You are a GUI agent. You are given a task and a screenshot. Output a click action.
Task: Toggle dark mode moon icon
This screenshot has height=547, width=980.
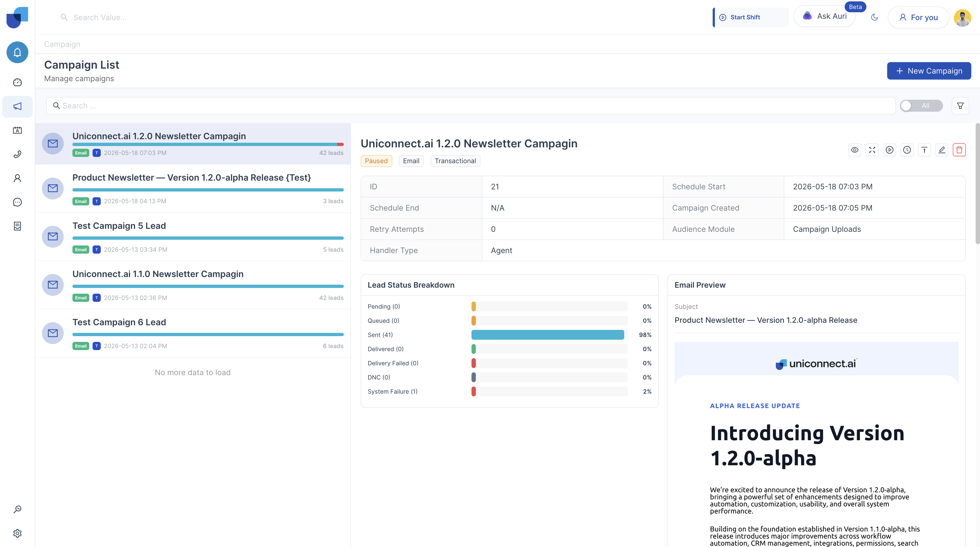click(874, 17)
